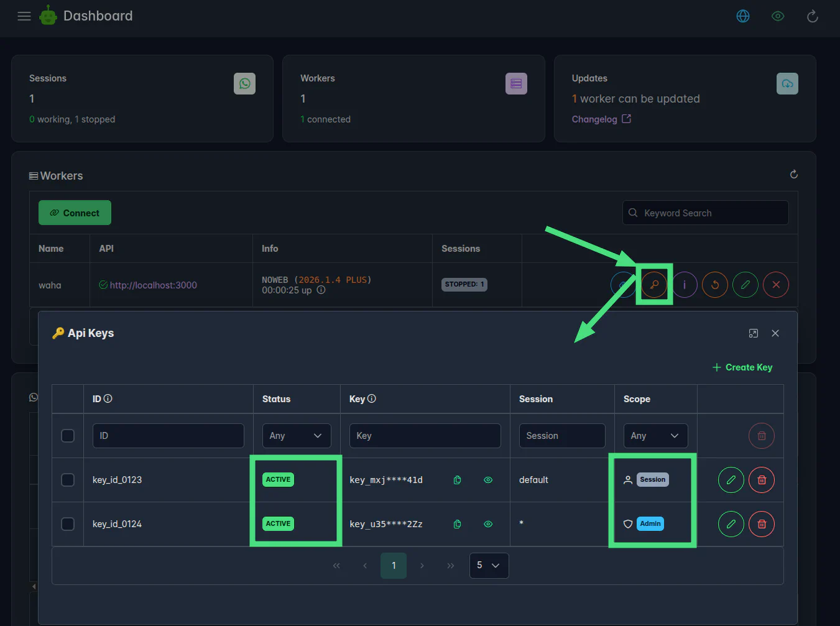Select the key_id_0123 row checkbox
840x626 pixels.
(x=68, y=480)
